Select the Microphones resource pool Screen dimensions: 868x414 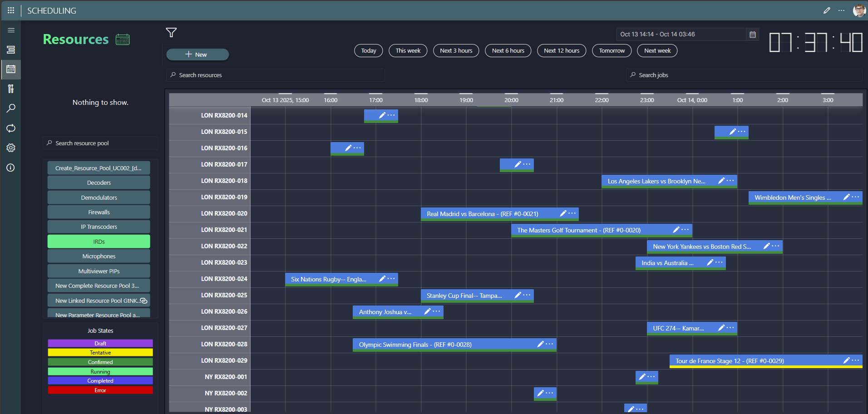(99, 256)
